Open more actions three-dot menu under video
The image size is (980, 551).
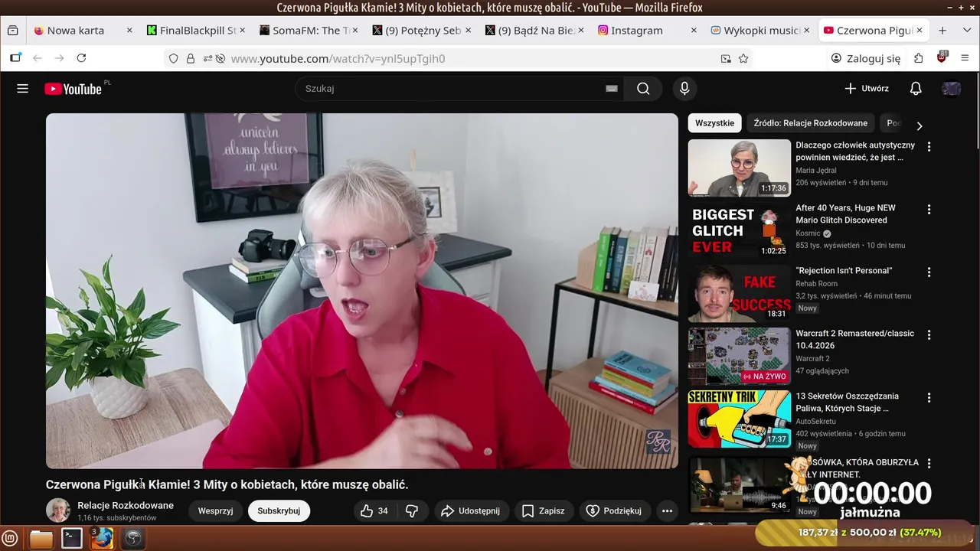667,510
